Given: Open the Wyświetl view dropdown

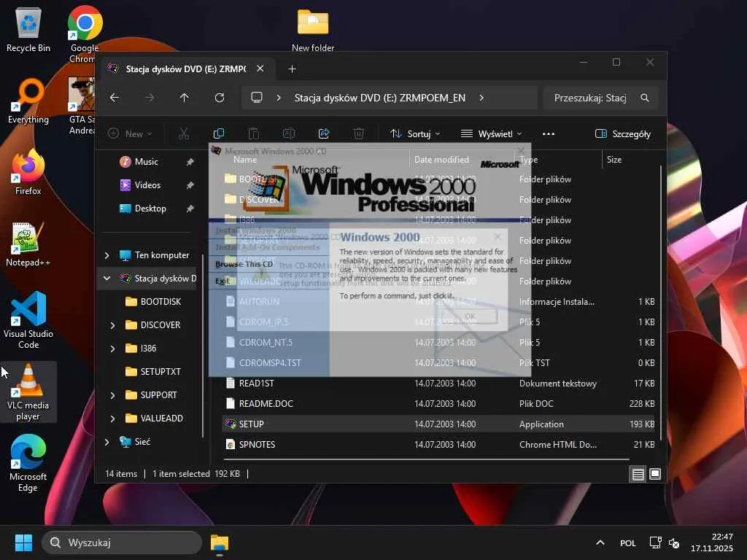Looking at the screenshot, I should click(x=491, y=134).
